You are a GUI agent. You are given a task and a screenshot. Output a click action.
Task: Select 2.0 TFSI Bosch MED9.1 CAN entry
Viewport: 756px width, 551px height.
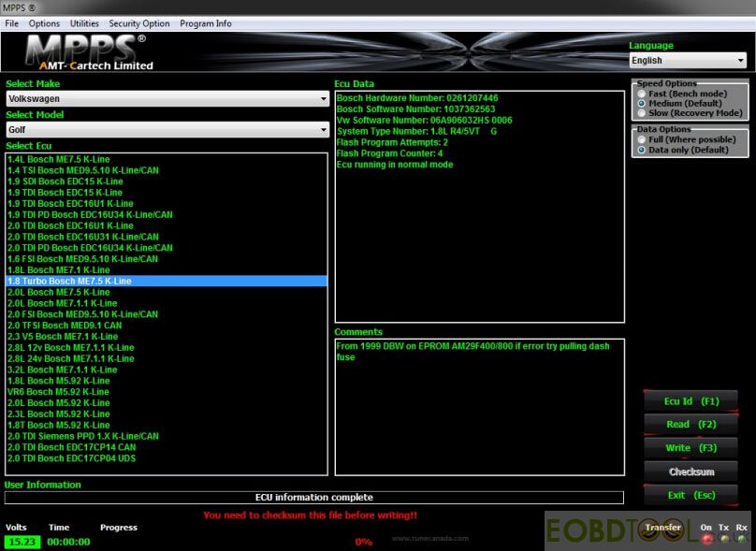(x=65, y=326)
